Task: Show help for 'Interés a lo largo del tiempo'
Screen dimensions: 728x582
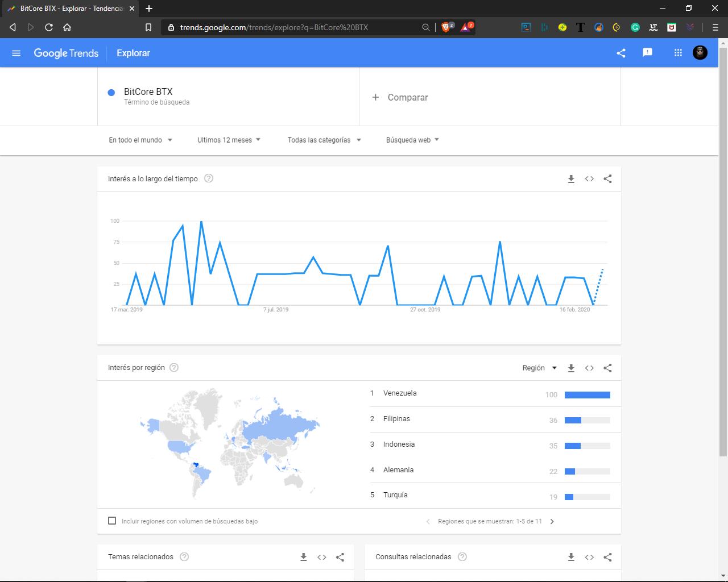Action: pyautogui.click(x=209, y=178)
